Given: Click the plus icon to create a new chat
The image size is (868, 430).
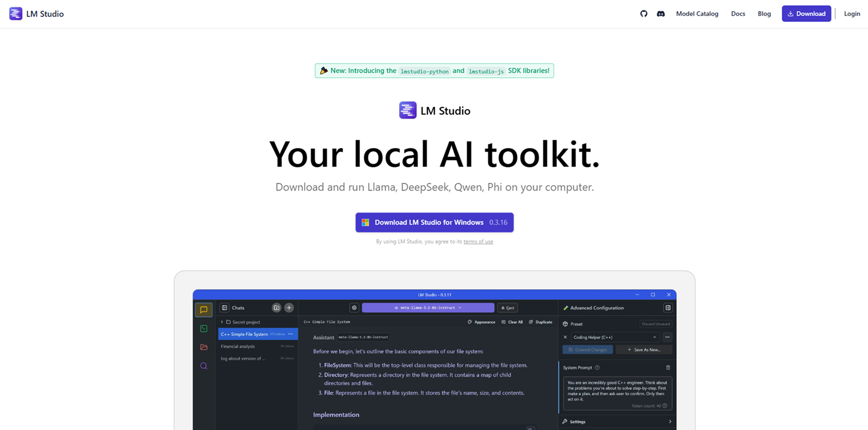Looking at the screenshot, I should coord(289,308).
